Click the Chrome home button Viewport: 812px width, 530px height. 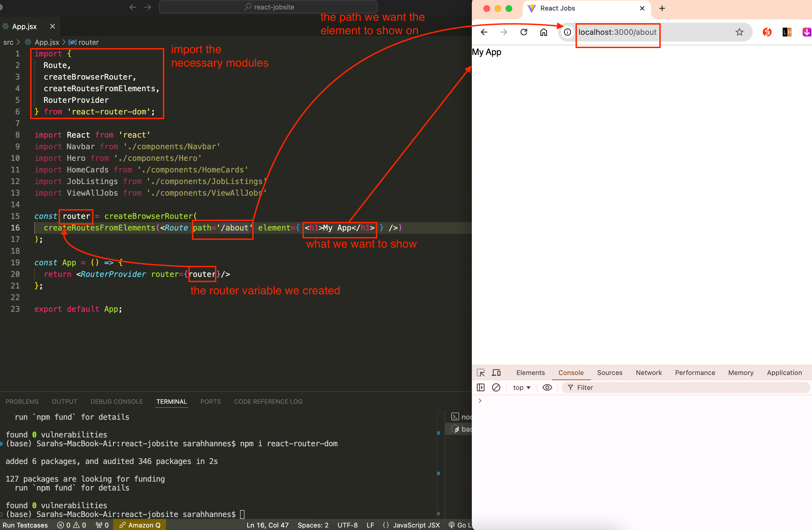coord(543,32)
